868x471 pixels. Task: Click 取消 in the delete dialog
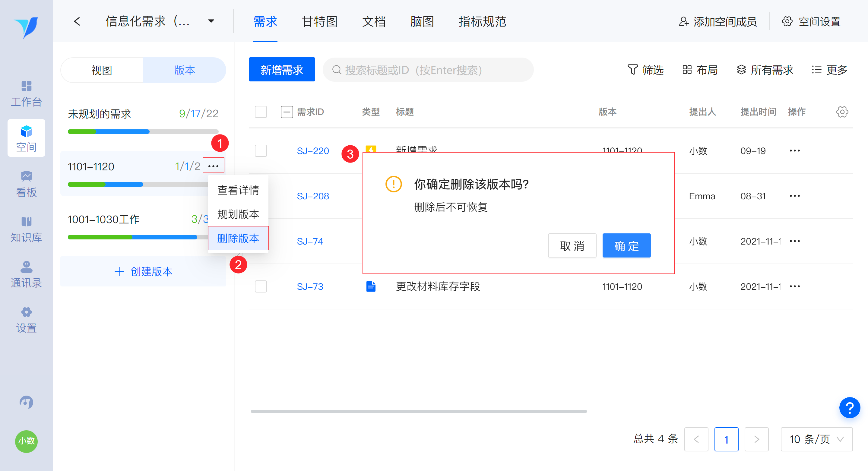pyautogui.click(x=572, y=246)
